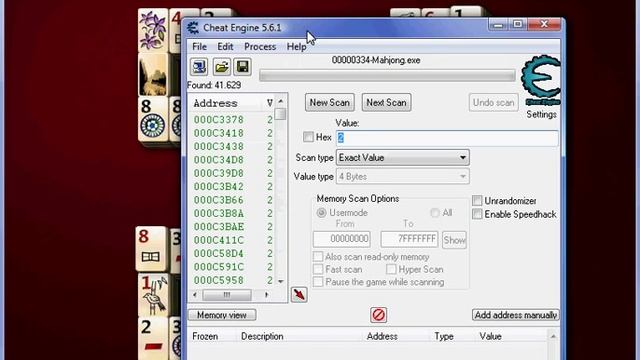Screen dimensions: 640x360
Task: Click address list scroll up arrow
Action: 280,101
